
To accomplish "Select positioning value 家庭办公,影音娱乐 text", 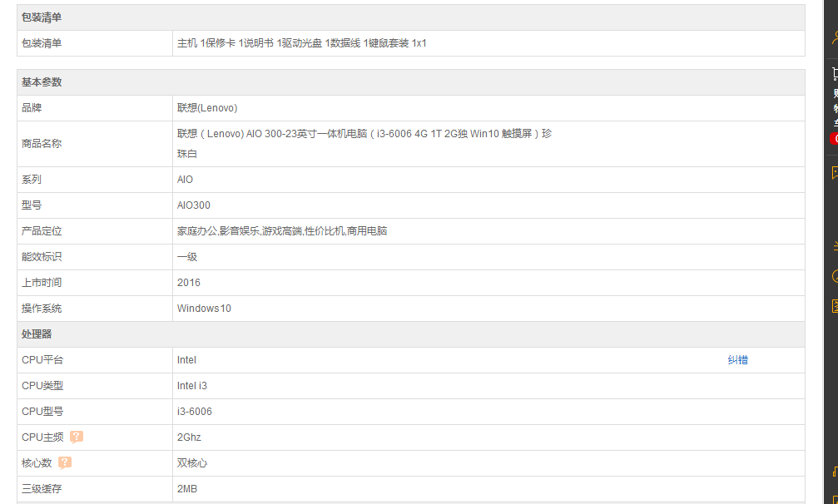I will click(x=282, y=231).
